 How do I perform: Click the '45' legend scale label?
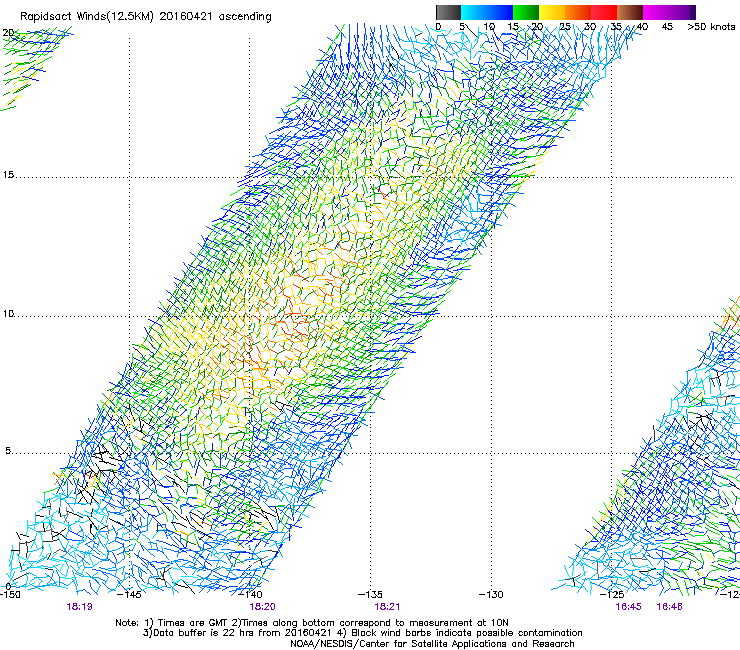pyautogui.click(x=667, y=26)
